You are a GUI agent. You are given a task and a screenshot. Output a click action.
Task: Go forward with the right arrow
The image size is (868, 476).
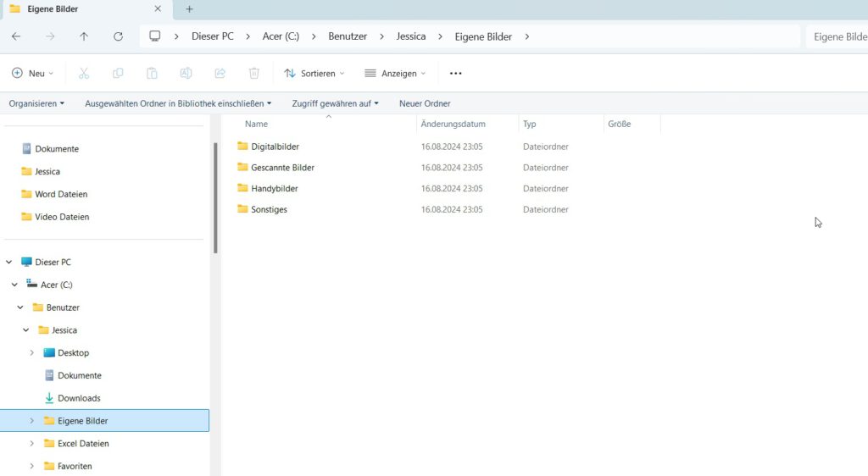pyautogui.click(x=50, y=36)
